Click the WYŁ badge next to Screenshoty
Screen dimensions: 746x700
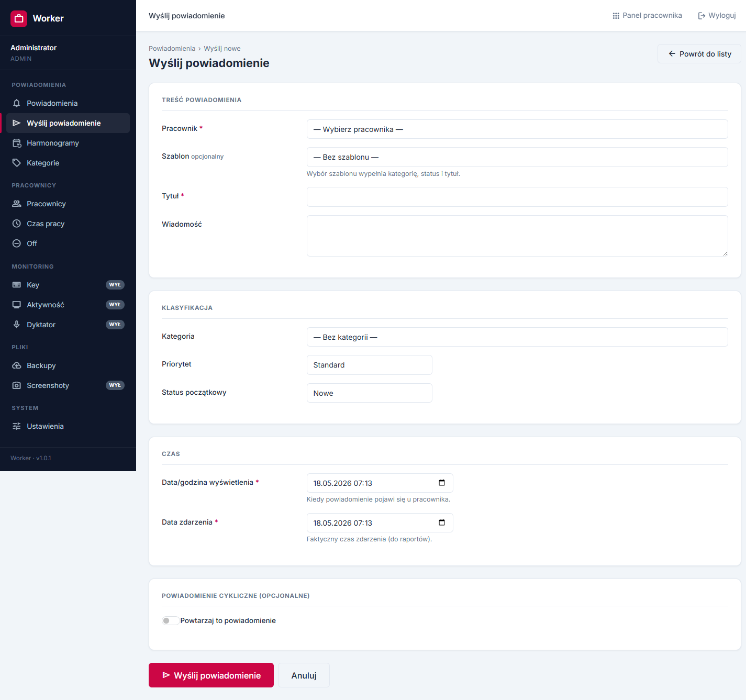(115, 385)
